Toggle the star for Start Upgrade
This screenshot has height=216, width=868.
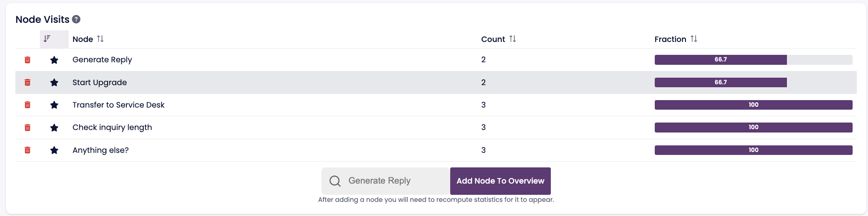54,82
